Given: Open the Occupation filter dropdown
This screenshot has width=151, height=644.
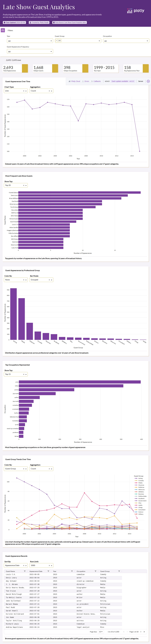Looking at the screenshot, I should coord(126,41).
